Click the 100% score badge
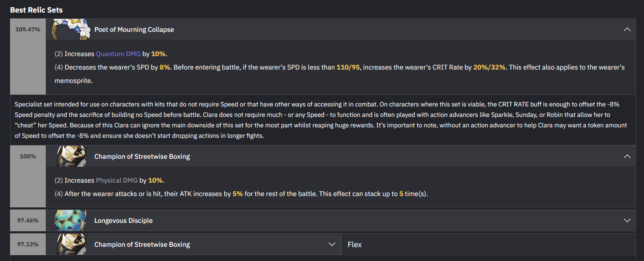Screen dimensions: 644x261 (x=28, y=156)
